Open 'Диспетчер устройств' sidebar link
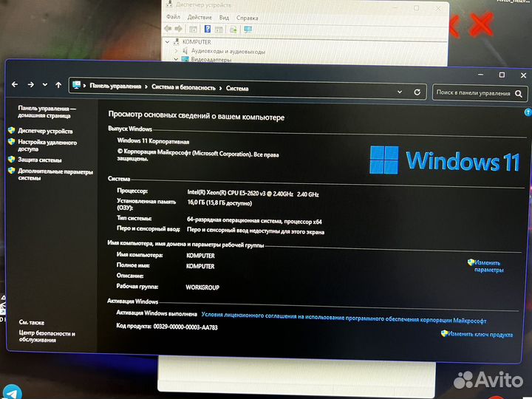Image resolution: width=532 pixels, height=399 pixels. point(45,132)
